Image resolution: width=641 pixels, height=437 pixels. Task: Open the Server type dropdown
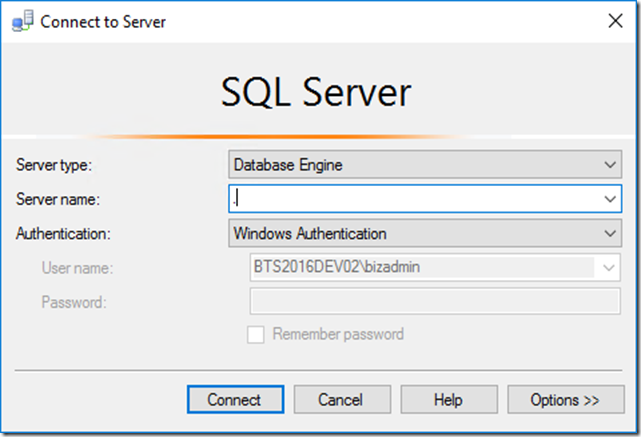425,164
